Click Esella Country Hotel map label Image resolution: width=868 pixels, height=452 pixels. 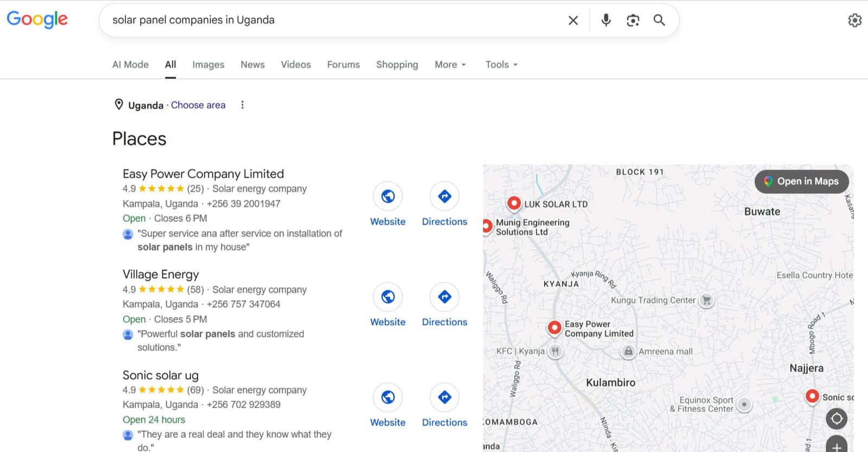(815, 275)
